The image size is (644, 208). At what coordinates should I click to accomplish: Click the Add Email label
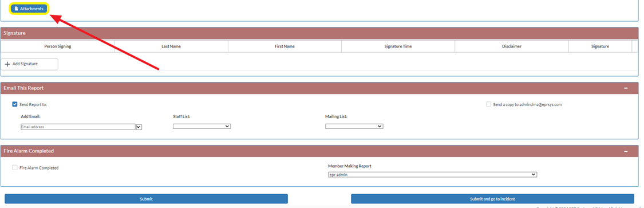point(31,117)
